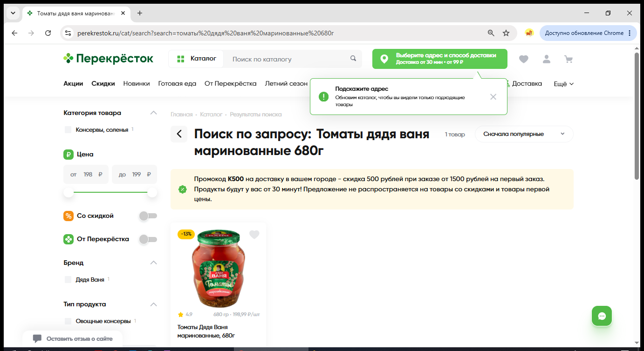The width and height of the screenshot is (644, 351).
Task: Enable the Со скидкой toggle
Action: pos(148,216)
